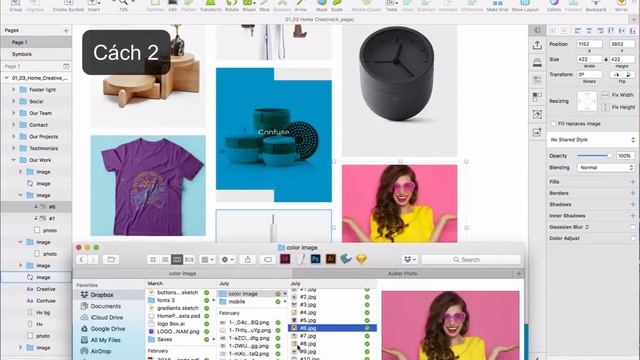Check 'Fill replaces image' checkbox
The width and height of the screenshot is (640, 360).
point(553,124)
